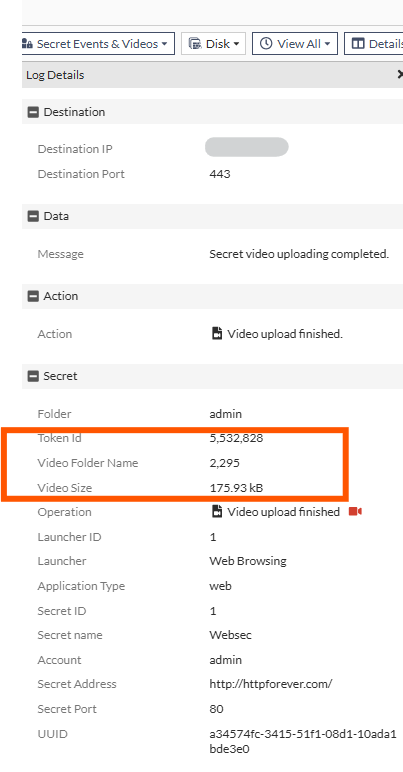Viewport: 403px width, 772px height.
Task: Collapse the Action section
Action: pos(33,296)
